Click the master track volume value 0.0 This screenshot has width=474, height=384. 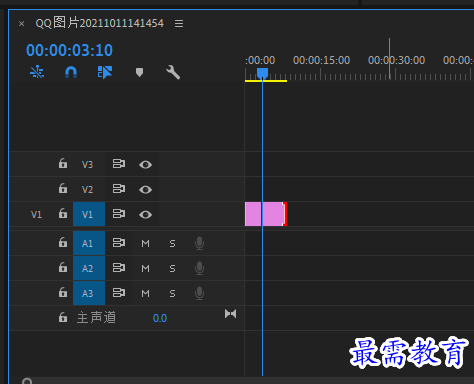pyautogui.click(x=160, y=318)
